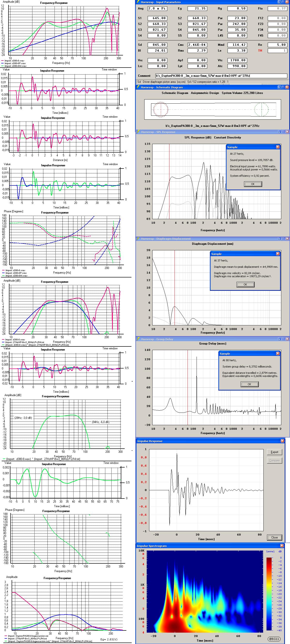Close the Sample dialog showing 37 hertz
The width and height of the screenshot is (290, 644).
(278, 254)
